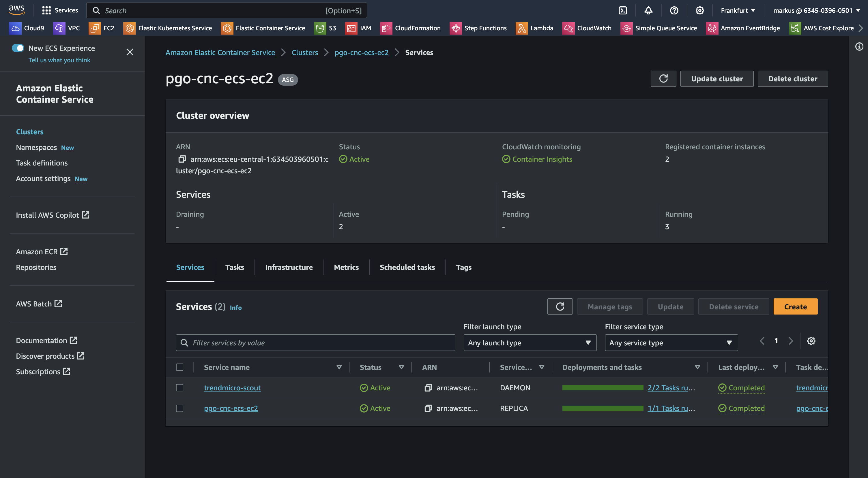Open the Amazon EventBridge shortcut
This screenshot has height=478, width=868.
click(743, 28)
